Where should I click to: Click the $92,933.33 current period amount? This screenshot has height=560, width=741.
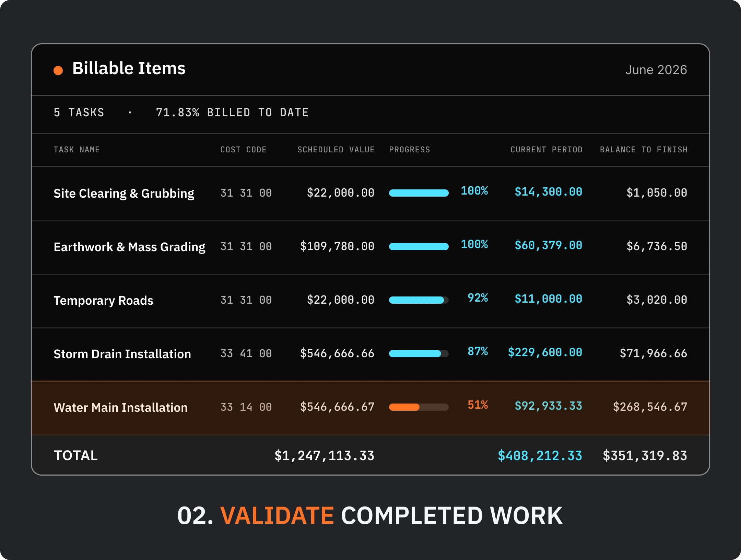tap(548, 406)
